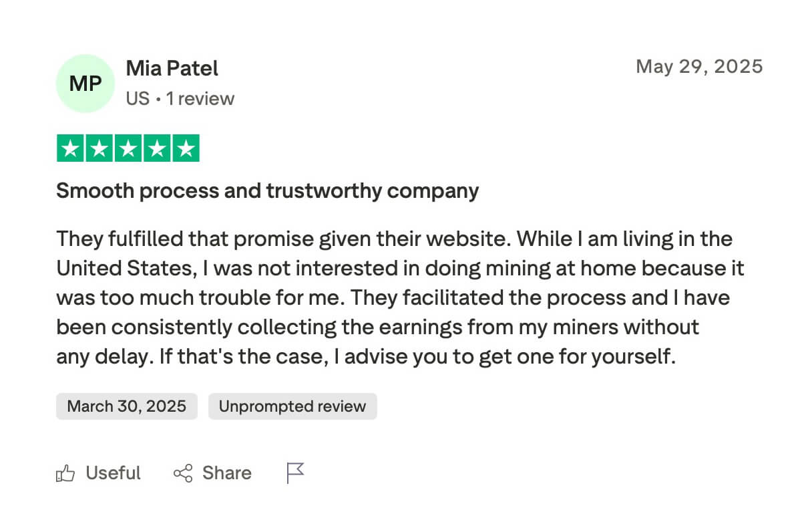View the reviewer's '1 review' count
812x524 pixels.
(200, 99)
